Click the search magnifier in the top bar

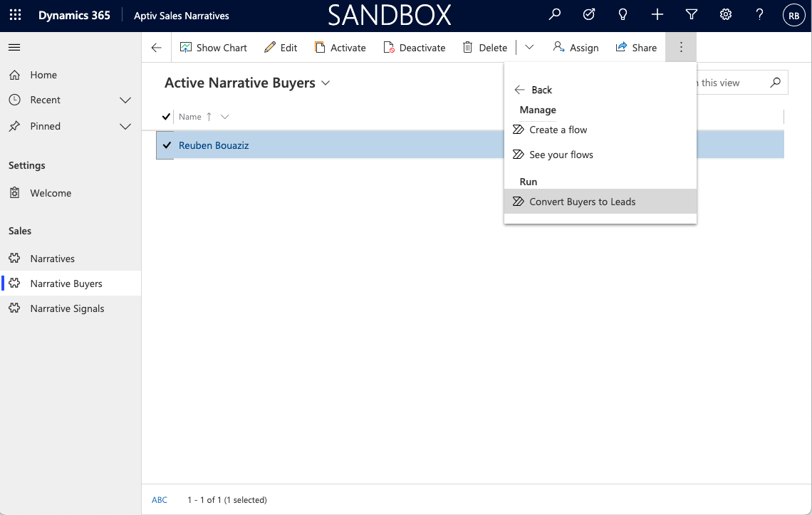555,14
